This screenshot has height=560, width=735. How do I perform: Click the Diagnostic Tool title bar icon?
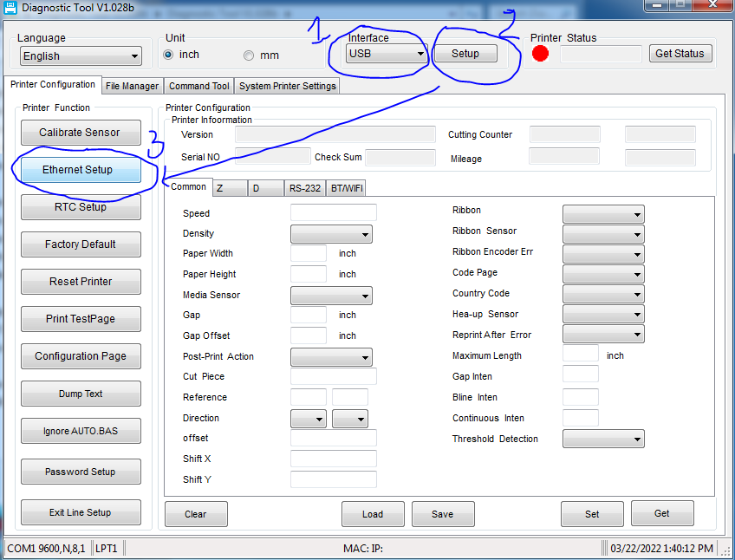(x=10, y=8)
